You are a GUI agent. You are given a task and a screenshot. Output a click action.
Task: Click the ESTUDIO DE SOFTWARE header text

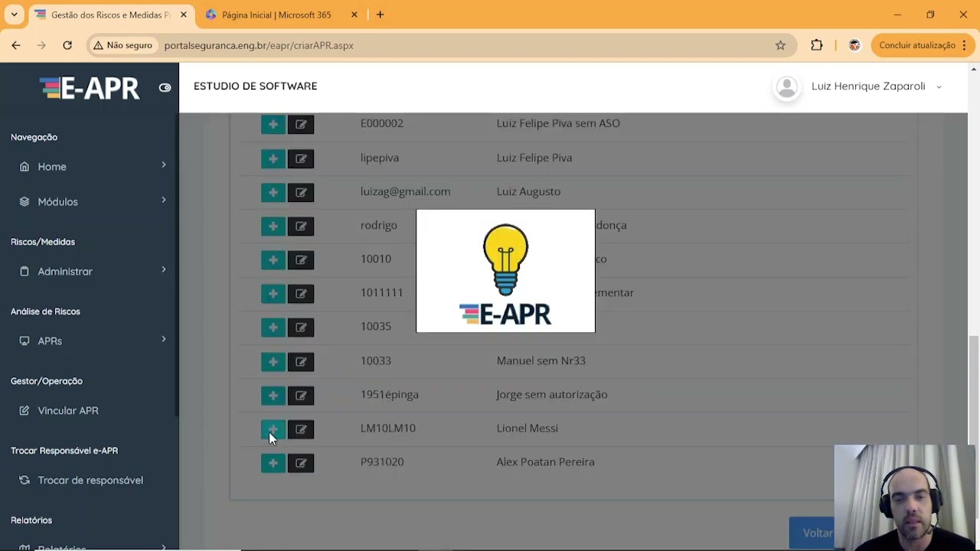tap(255, 86)
